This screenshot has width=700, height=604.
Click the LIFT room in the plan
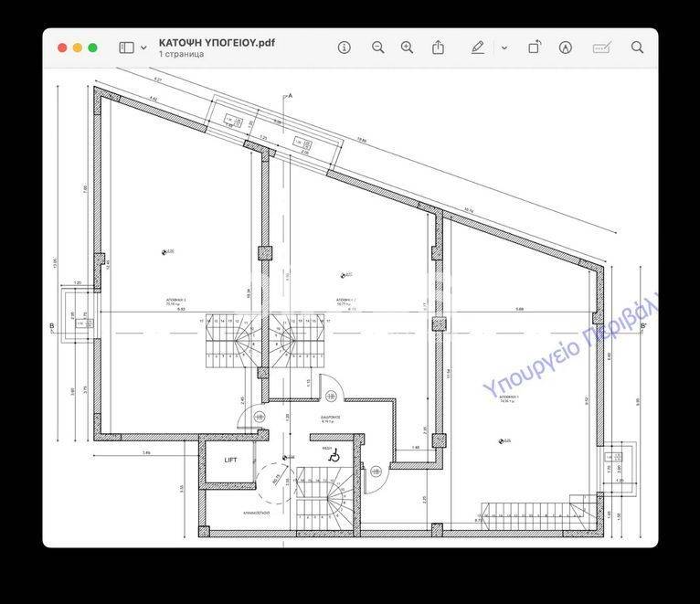point(230,461)
